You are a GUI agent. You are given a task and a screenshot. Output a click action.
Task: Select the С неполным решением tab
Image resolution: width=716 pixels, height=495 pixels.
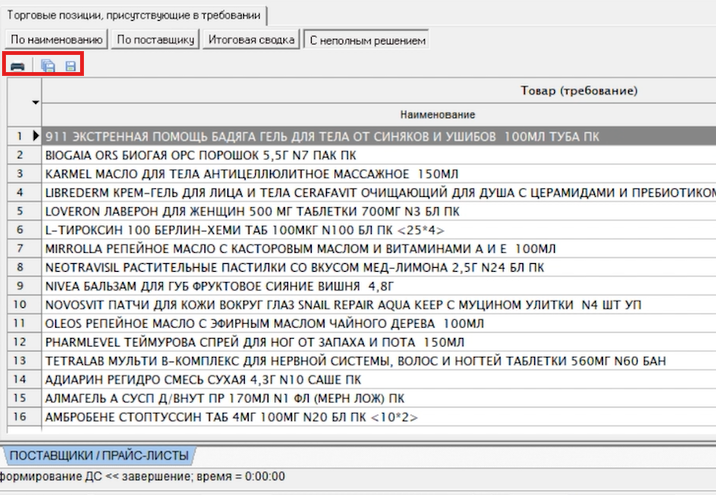[x=367, y=40]
